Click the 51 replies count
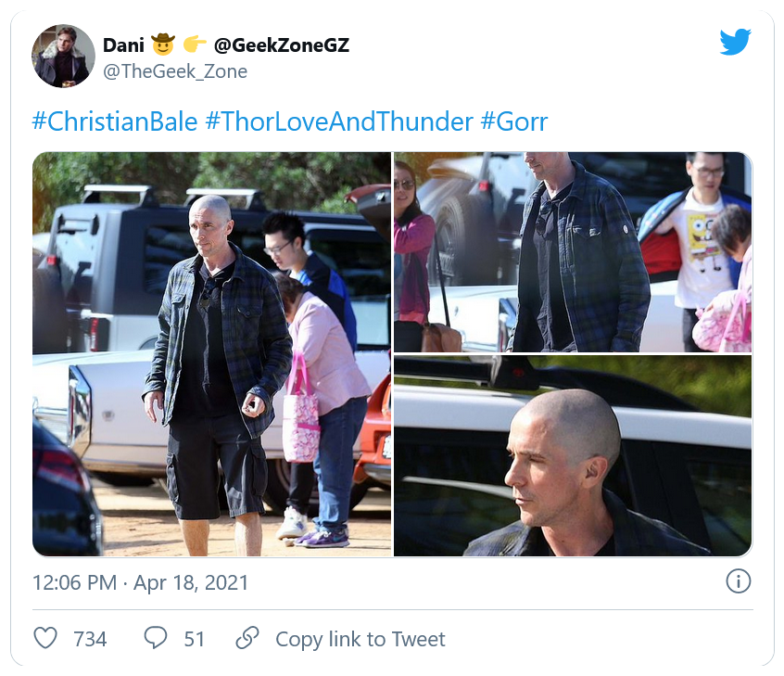784x676 pixels. point(195,639)
